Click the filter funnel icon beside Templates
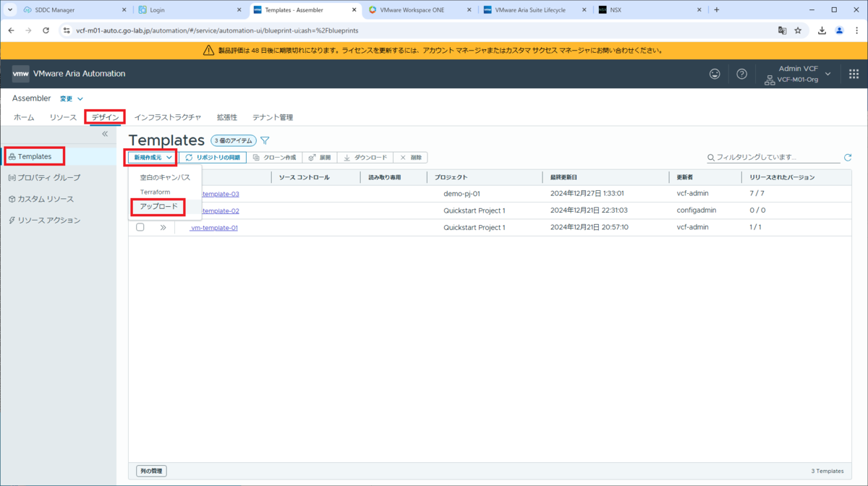This screenshot has height=486, width=868. pos(265,140)
